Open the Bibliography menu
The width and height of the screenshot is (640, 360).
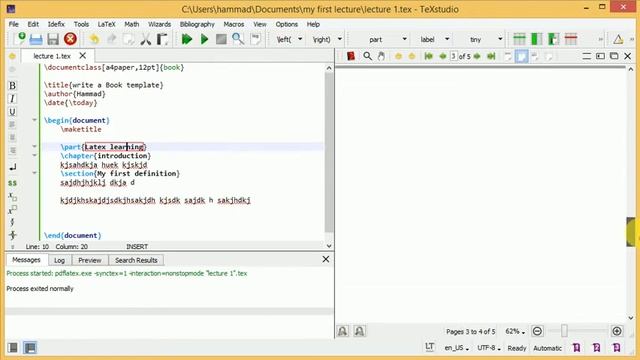point(197,24)
